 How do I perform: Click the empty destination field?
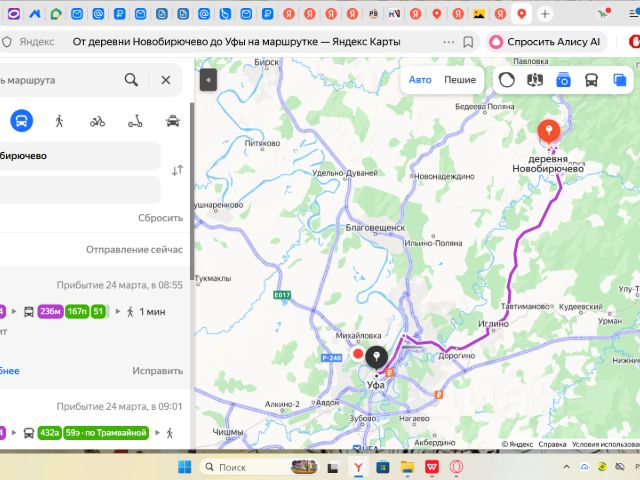[x=80, y=190]
